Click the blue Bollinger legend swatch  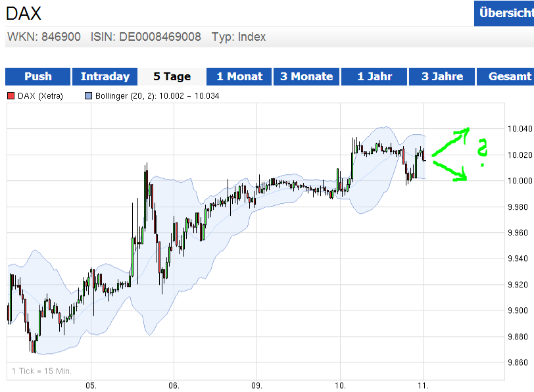click(88, 96)
